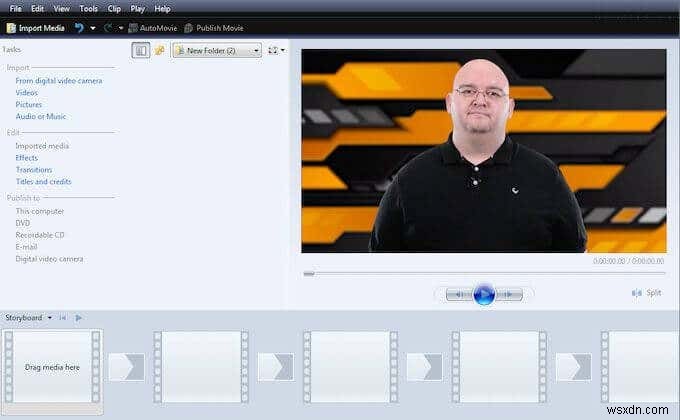Open the Storyboard view dropdown
This screenshot has height=420, width=680.
[x=29, y=318]
